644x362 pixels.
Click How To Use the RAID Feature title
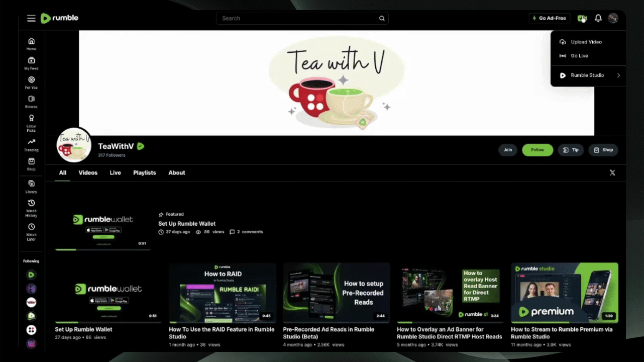222,333
